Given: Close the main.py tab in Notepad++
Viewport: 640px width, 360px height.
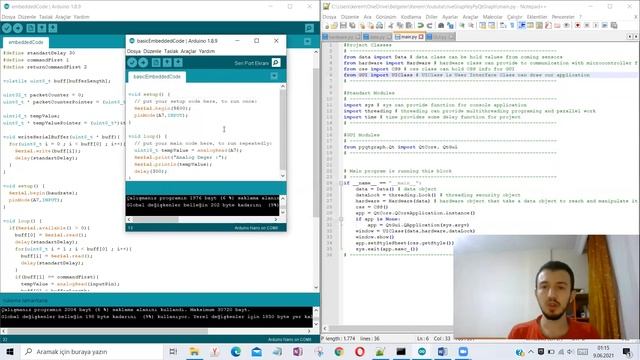Looking at the screenshot, I should [x=421, y=37].
